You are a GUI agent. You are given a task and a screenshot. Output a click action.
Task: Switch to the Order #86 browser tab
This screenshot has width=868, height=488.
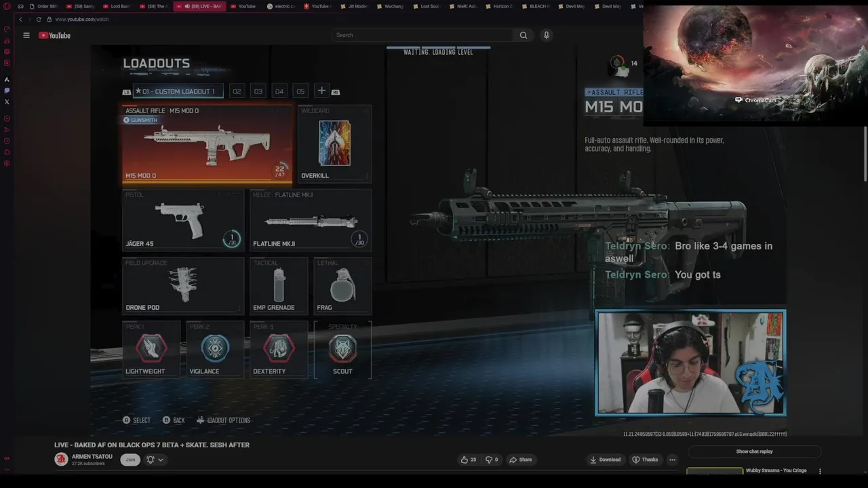(x=43, y=6)
